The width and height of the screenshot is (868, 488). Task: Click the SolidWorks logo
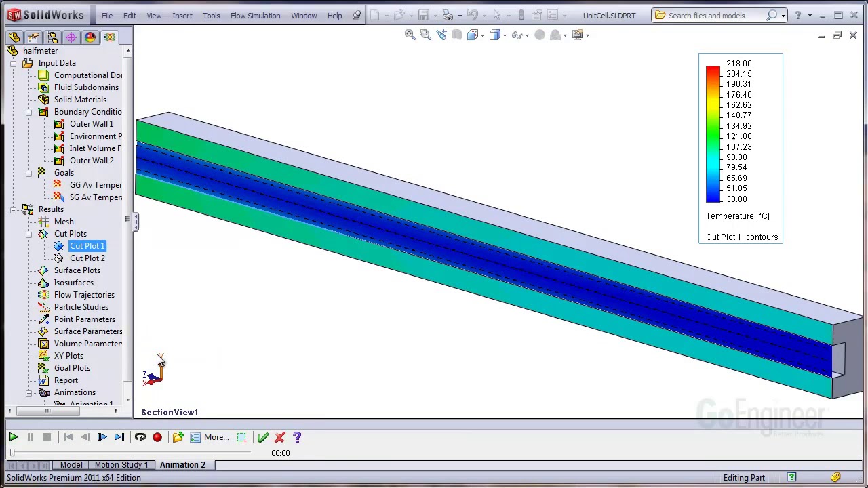[45, 15]
